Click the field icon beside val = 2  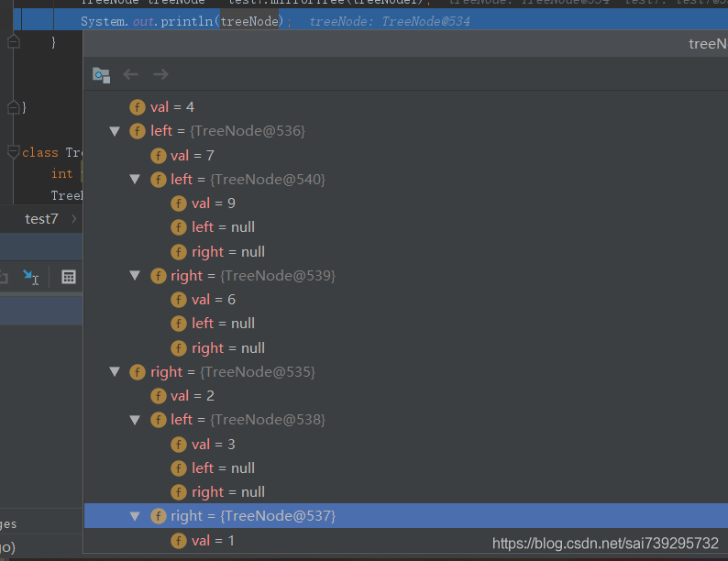pos(158,396)
